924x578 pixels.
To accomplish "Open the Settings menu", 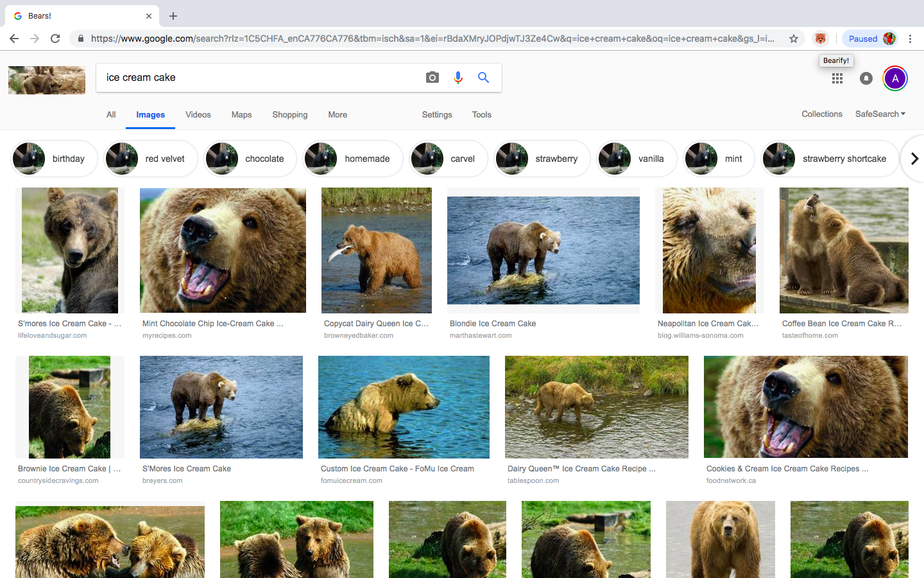I will point(437,114).
